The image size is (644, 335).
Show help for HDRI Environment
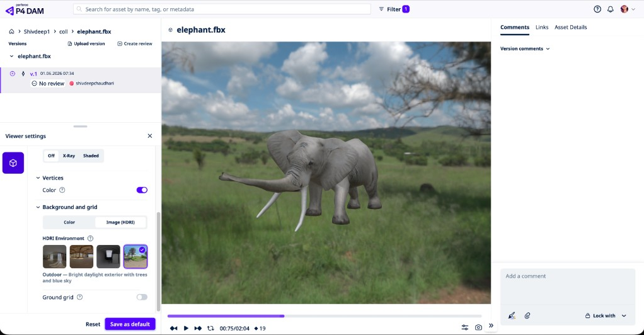[90, 238]
